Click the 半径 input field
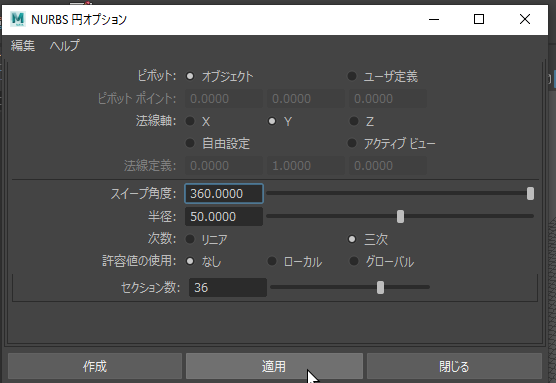The width and height of the screenshot is (556, 383). click(x=224, y=217)
